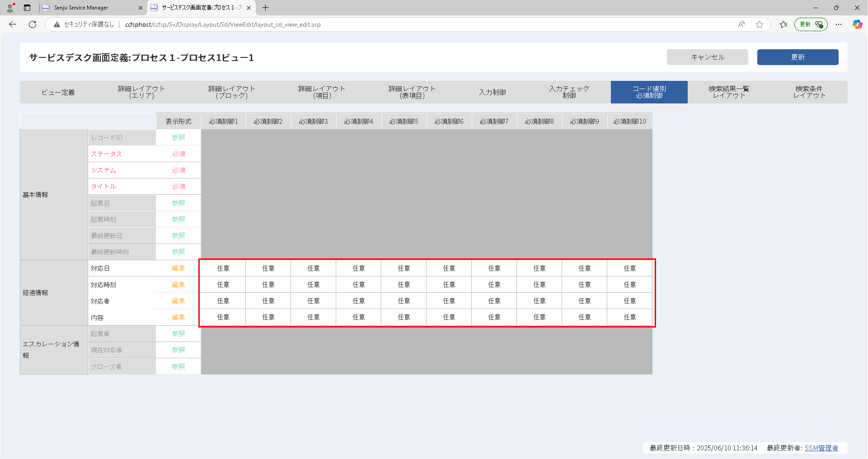
Task: Click the キャンセル button
Action: tap(708, 57)
